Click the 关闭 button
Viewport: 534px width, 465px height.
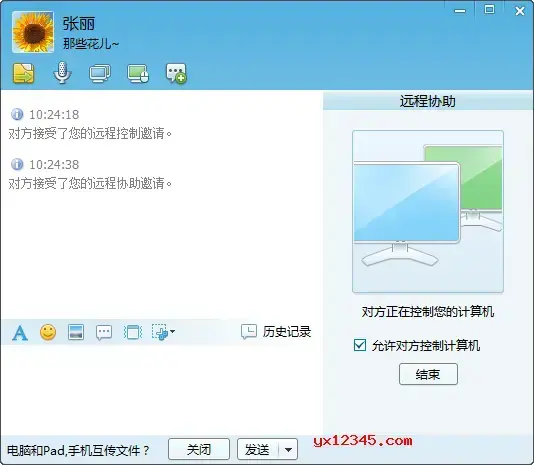[x=199, y=449]
